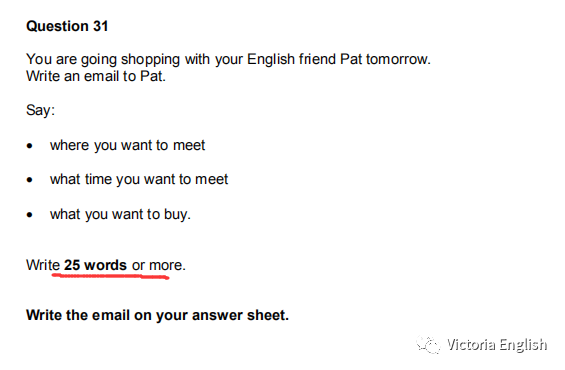
Task: Click the word shopping in the first sentence
Action: [x=150, y=59]
